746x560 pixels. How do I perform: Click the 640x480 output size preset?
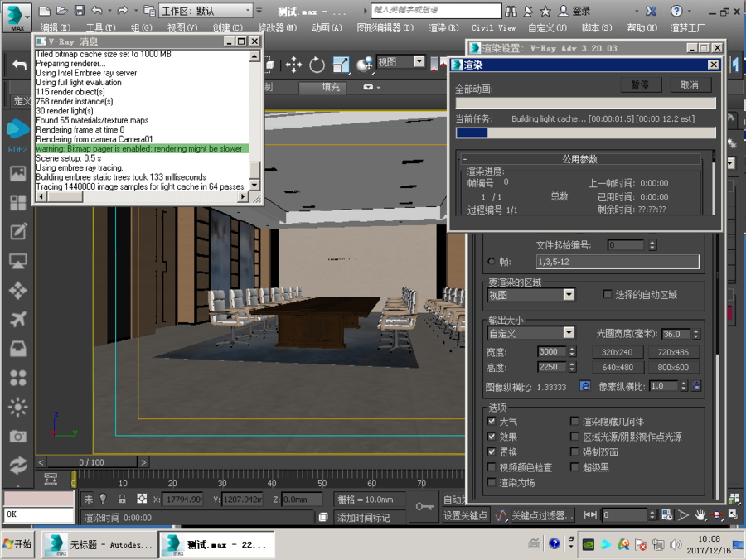click(x=618, y=367)
